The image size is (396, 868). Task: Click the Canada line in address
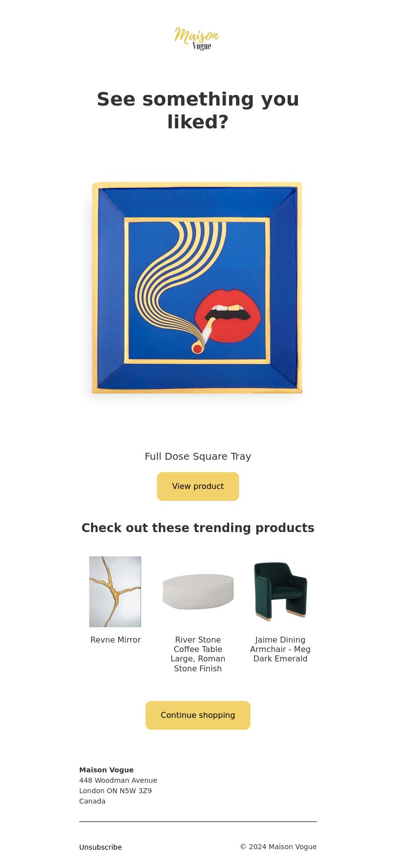pos(92,801)
